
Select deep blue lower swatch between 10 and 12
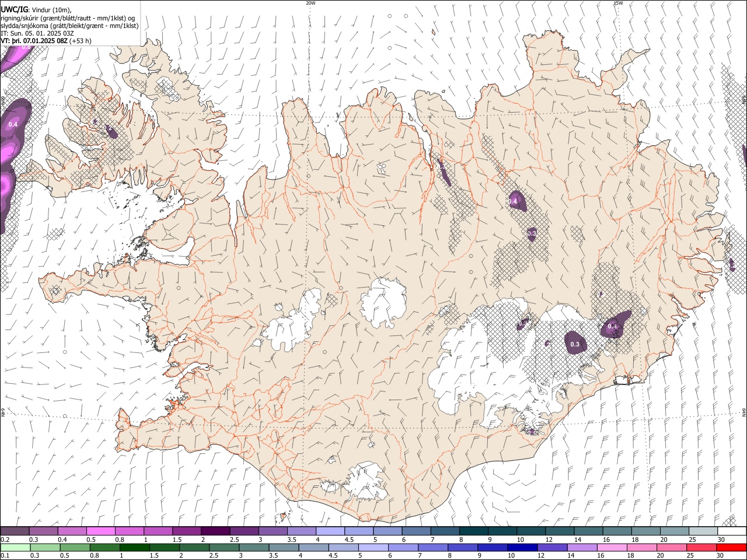pyautogui.click(x=522, y=548)
